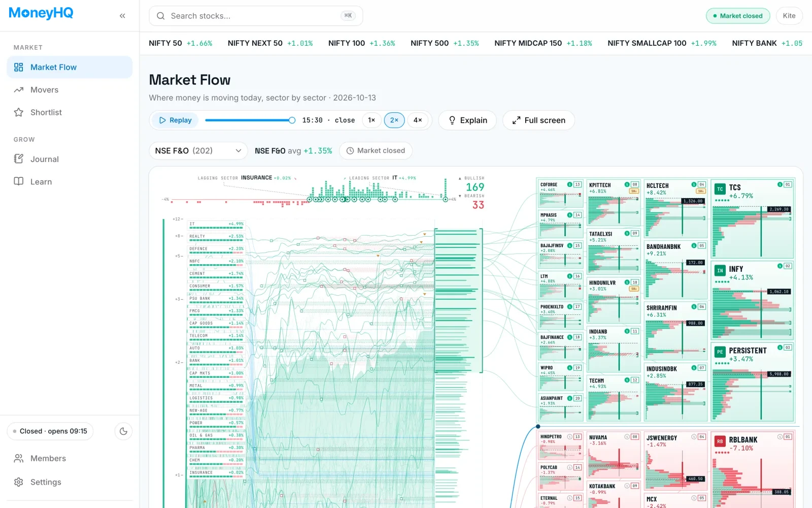
Task: Click the S badge on the HCLTECH card
Action: [694, 184]
